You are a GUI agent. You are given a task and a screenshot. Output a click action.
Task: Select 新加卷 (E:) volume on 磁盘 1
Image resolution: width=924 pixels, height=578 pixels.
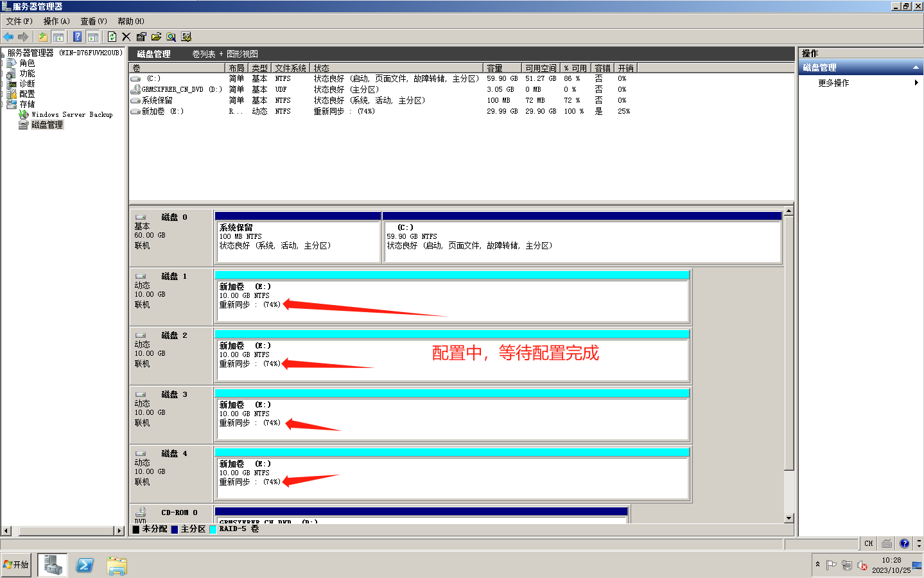coord(452,297)
